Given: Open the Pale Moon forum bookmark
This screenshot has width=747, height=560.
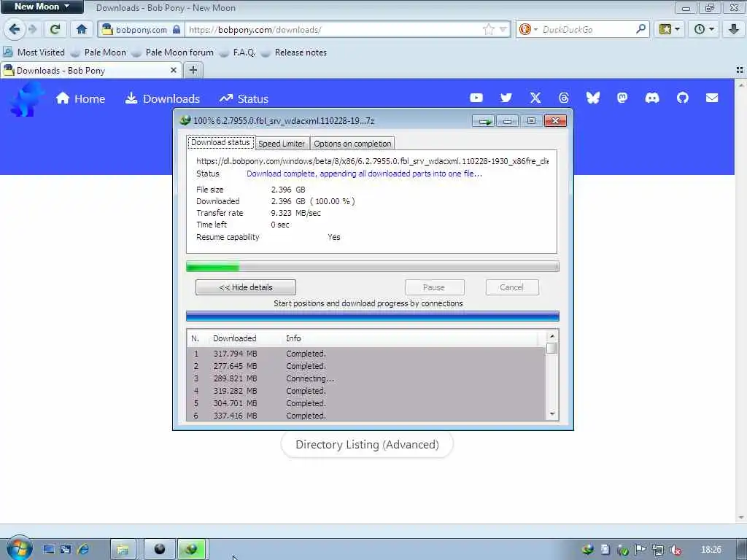Looking at the screenshot, I should (x=172, y=52).
